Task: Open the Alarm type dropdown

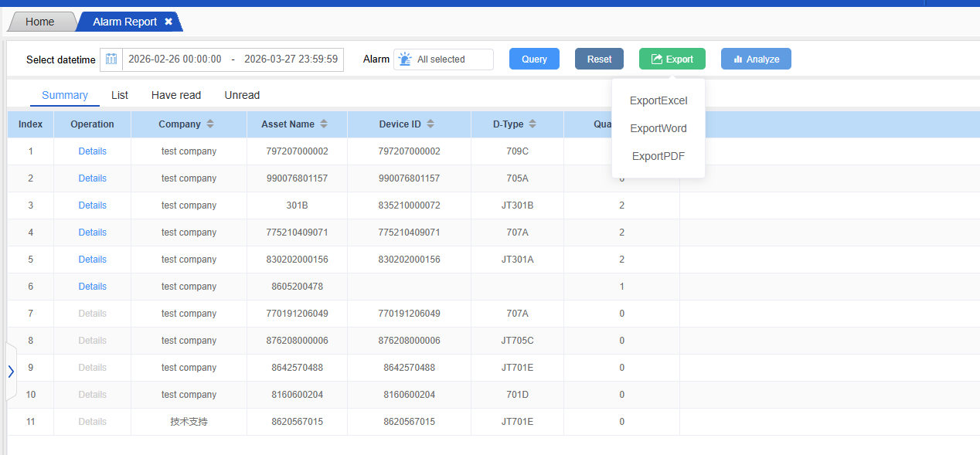Action: [444, 59]
